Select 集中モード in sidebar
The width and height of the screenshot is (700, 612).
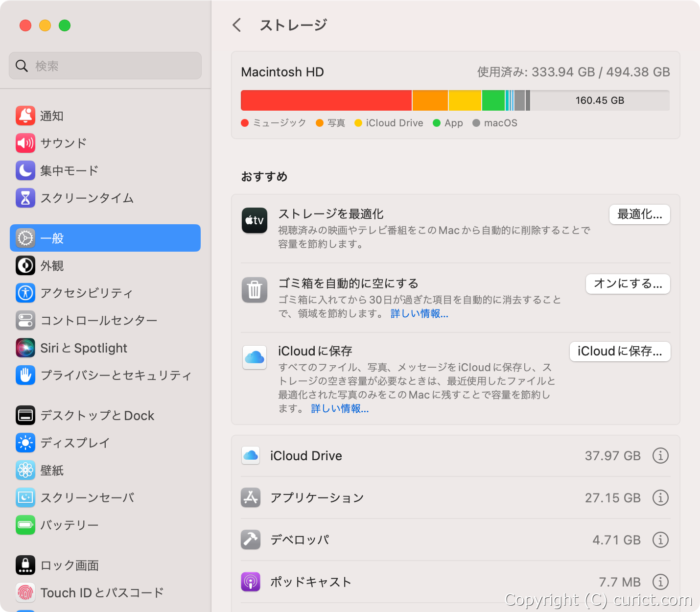(105, 170)
